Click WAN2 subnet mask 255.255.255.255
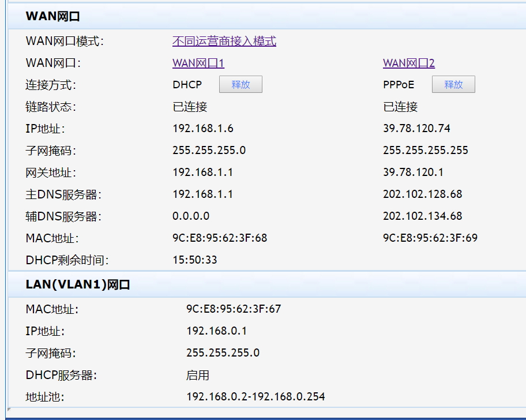The image size is (526, 420). click(425, 151)
